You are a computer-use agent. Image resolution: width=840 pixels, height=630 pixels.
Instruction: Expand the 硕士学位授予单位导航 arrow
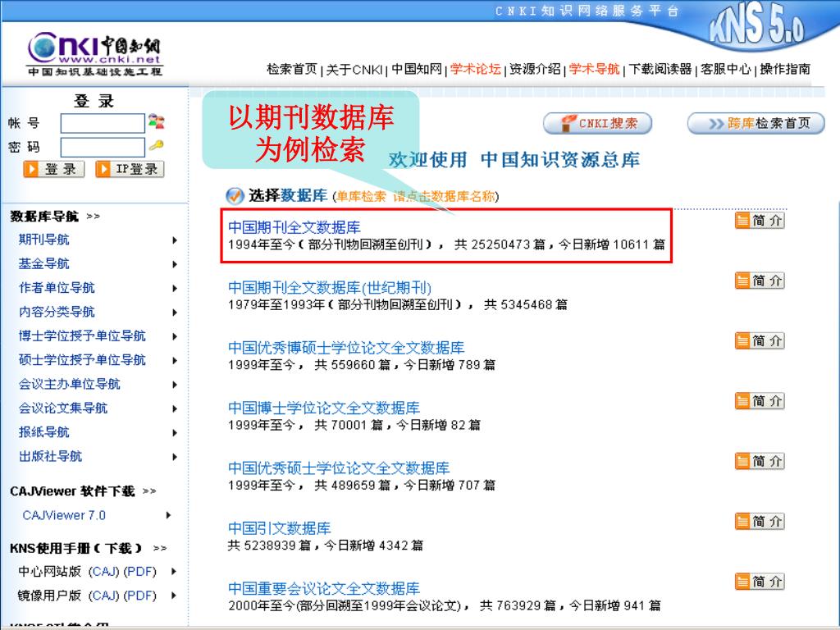click(x=175, y=361)
